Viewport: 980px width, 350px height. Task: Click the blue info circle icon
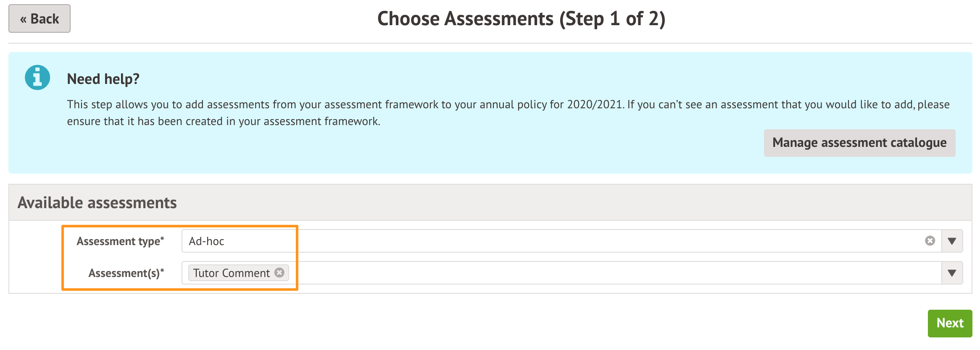[37, 78]
